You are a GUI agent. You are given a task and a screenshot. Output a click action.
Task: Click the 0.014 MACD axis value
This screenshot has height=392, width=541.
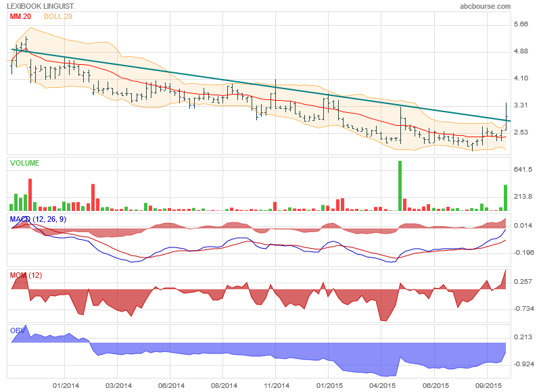click(523, 226)
